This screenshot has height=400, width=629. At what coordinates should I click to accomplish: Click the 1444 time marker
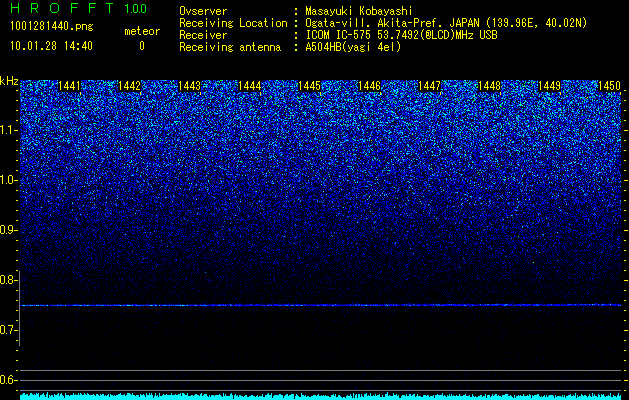tap(250, 86)
